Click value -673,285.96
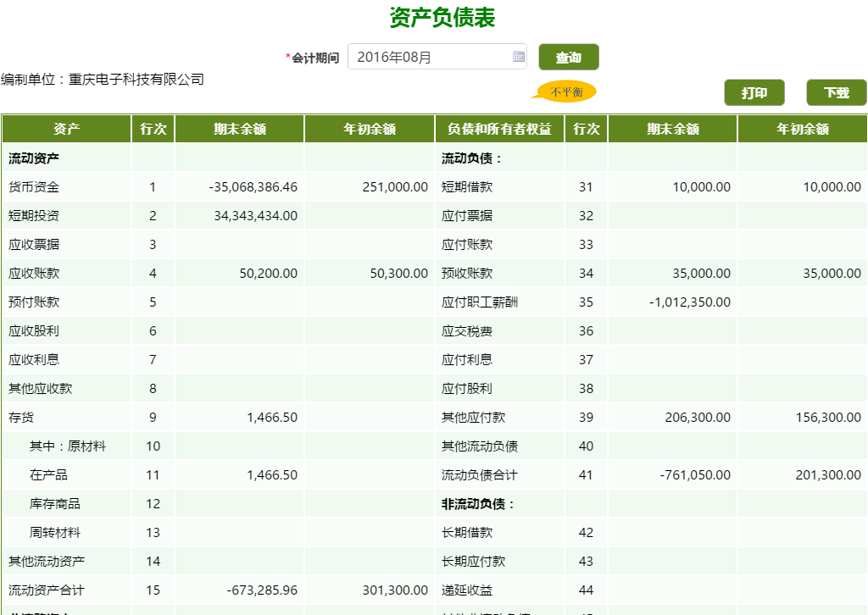Image resolution: width=868 pixels, height=615 pixels. (263, 590)
